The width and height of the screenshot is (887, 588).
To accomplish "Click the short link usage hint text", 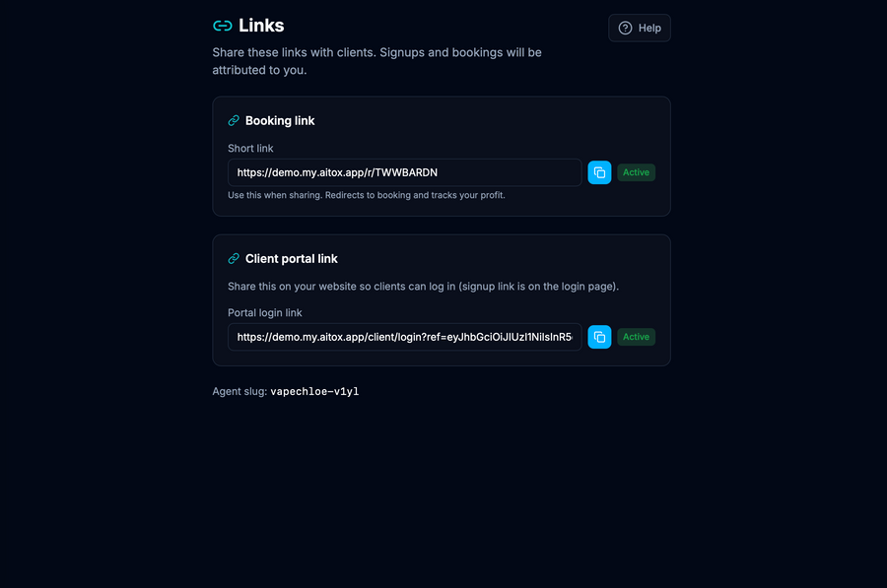I will 367,195.
